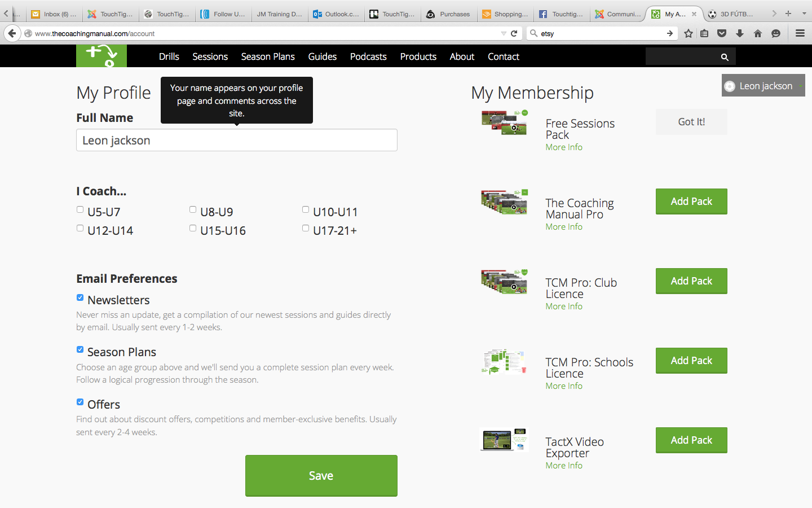Check the U10-U11 age group
Viewport: 812px width, 508px height.
click(306, 209)
